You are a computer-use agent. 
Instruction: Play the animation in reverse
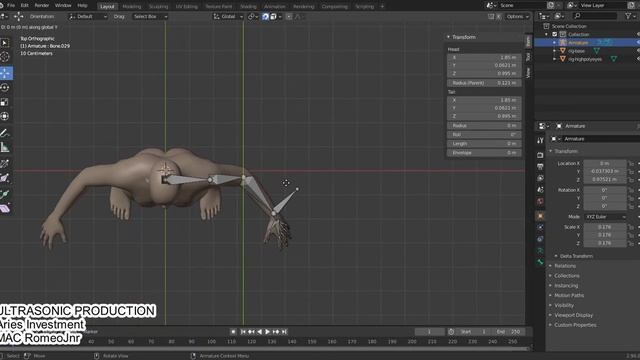tap(259, 332)
